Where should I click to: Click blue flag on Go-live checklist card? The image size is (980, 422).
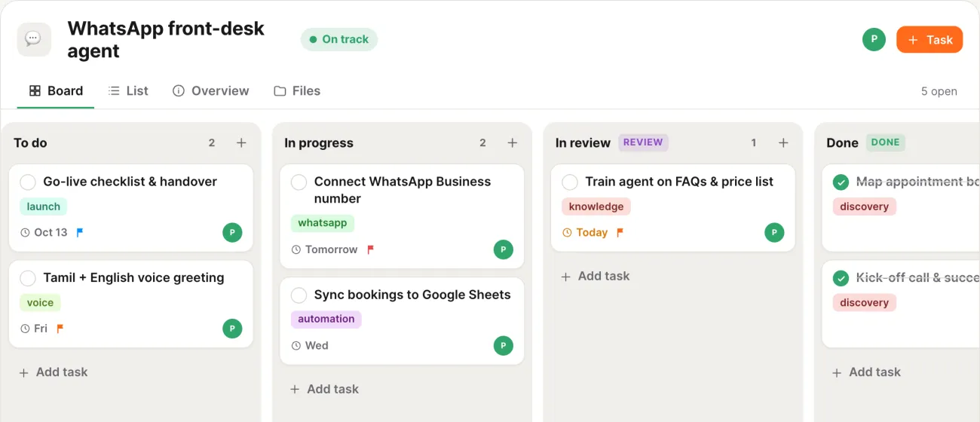click(x=80, y=232)
